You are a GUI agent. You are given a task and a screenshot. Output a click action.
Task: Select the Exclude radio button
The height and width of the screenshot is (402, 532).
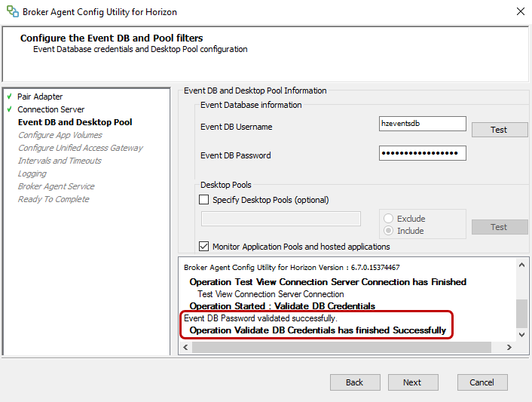(389, 219)
